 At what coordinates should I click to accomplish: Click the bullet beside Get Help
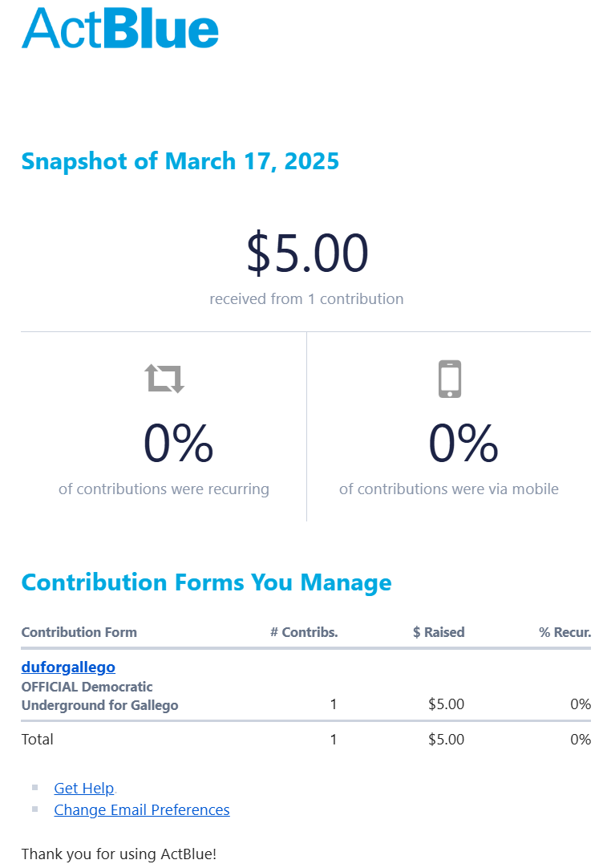click(x=34, y=787)
